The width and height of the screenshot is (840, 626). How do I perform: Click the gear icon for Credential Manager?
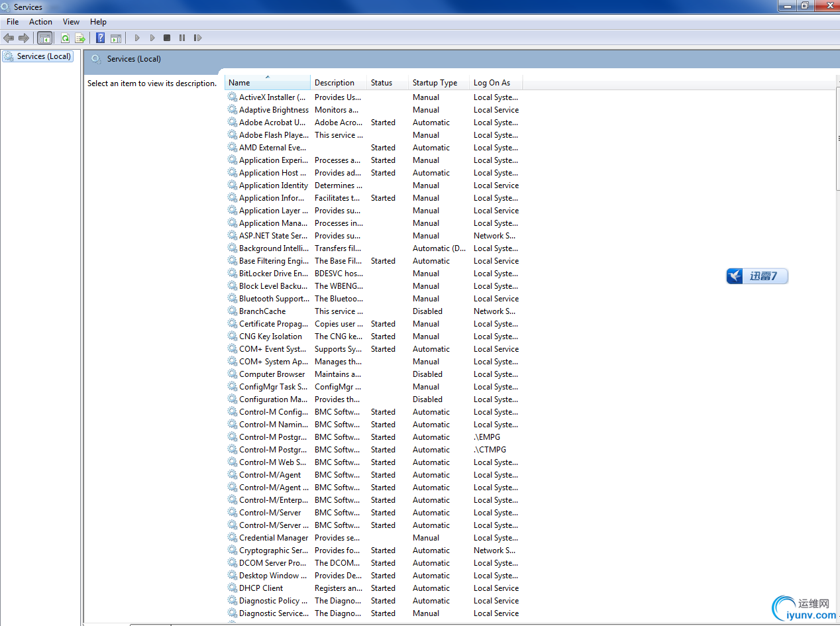pyautogui.click(x=233, y=537)
